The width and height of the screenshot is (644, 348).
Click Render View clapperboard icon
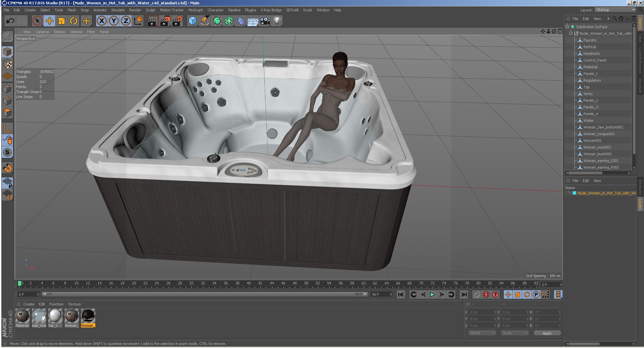click(x=152, y=21)
